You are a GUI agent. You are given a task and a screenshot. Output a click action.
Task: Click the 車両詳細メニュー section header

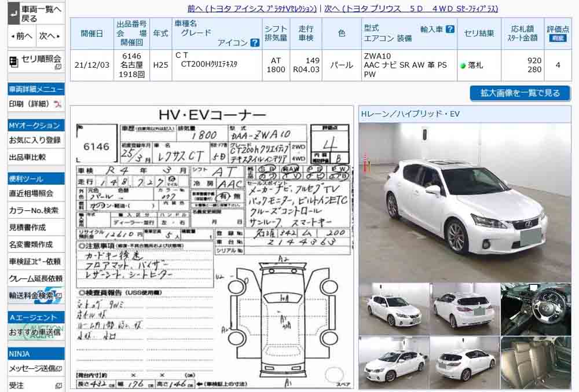[x=36, y=89]
